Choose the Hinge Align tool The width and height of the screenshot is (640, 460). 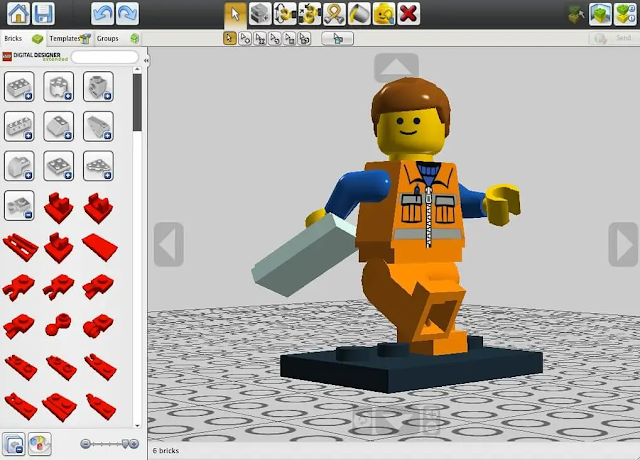click(x=309, y=14)
